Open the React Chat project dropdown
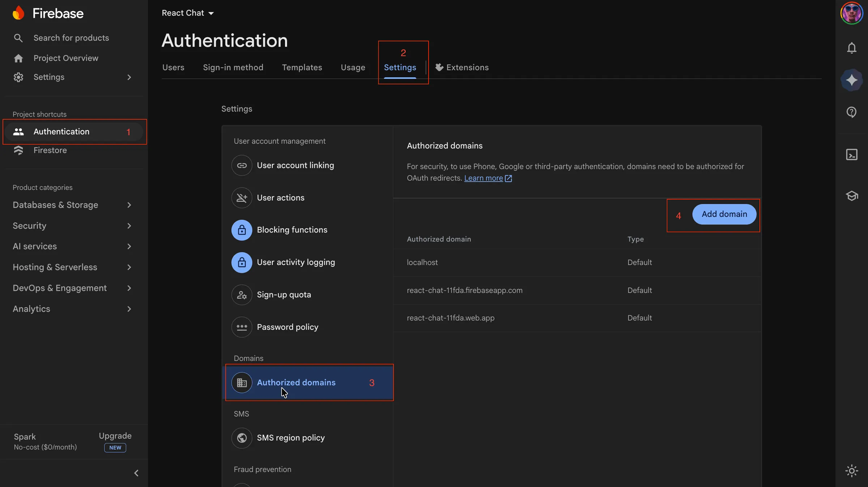 tap(188, 13)
